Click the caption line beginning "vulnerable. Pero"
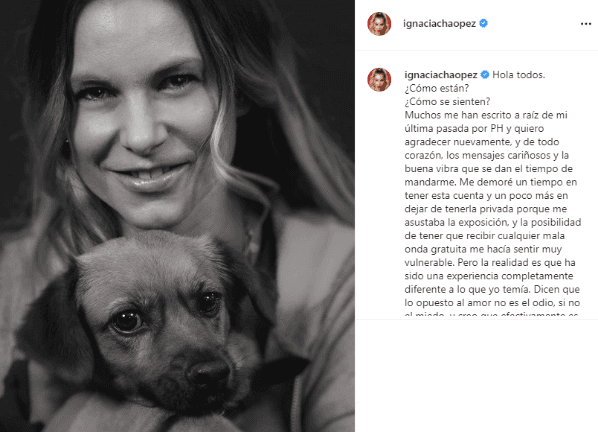Screen dimensions: 598x432 pyautogui.click(x=490, y=263)
